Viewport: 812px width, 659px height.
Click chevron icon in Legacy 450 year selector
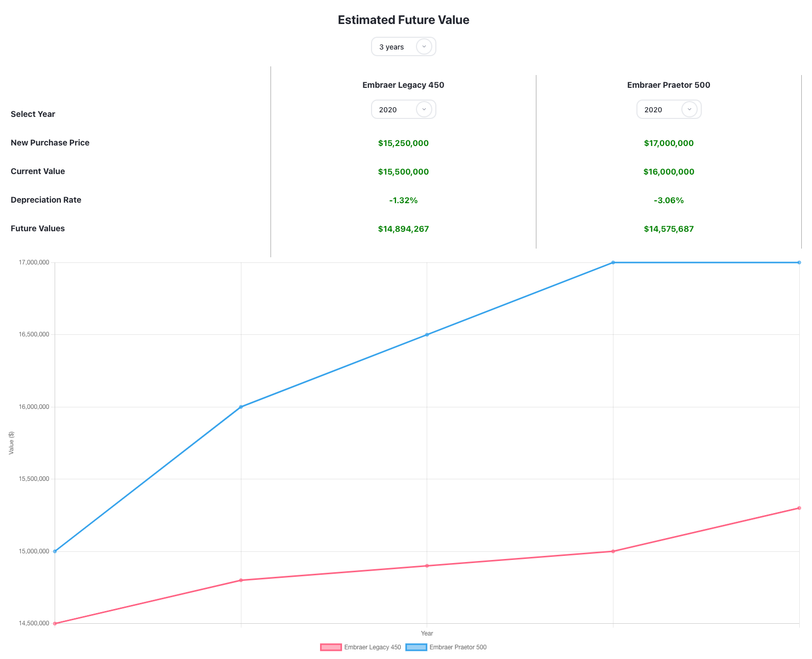coord(424,109)
